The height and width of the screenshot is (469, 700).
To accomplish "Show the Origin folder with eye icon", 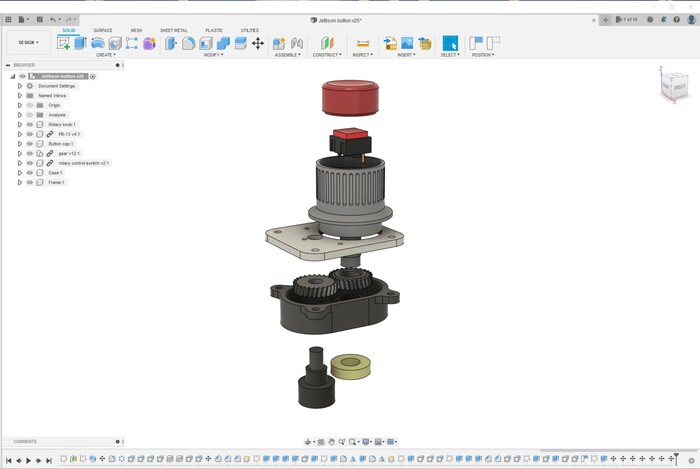I will pos(29,105).
